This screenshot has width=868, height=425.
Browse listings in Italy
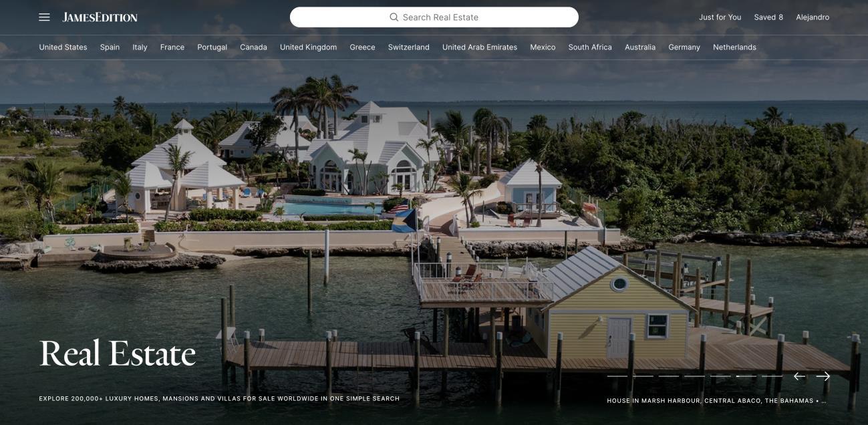[x=140, y=47]
